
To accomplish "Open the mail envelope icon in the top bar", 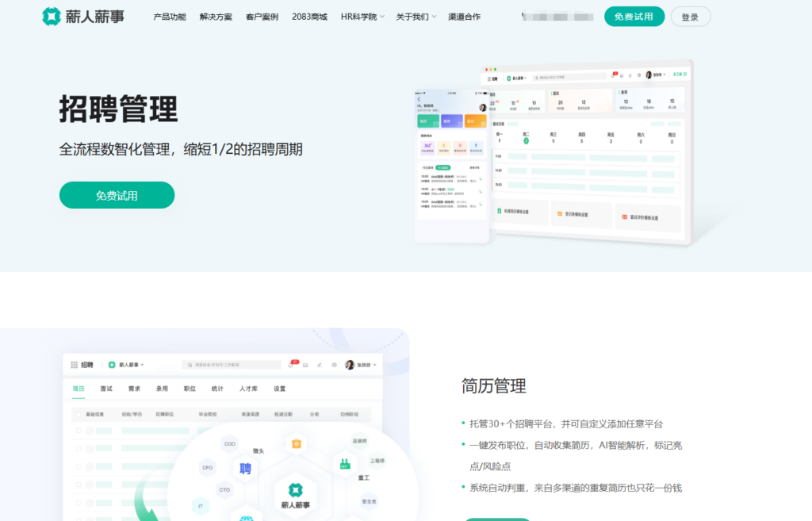I will click(x=305, y=365).
